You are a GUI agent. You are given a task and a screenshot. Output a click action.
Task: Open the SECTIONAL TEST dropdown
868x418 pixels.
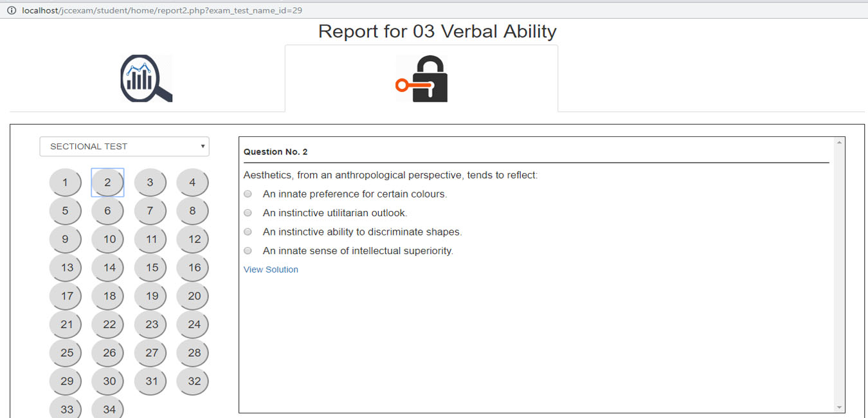tap(124, 147)
